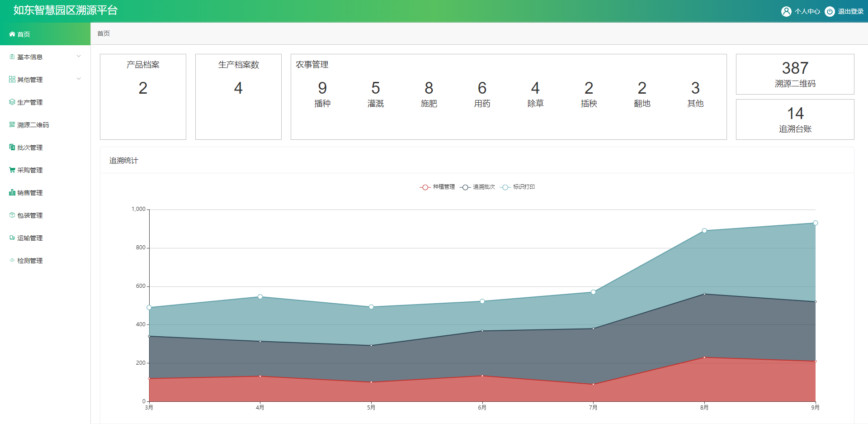This screenshot has height=424, width=868.
Task: Click the 8月 标识打印 data point
Action: 704,231
